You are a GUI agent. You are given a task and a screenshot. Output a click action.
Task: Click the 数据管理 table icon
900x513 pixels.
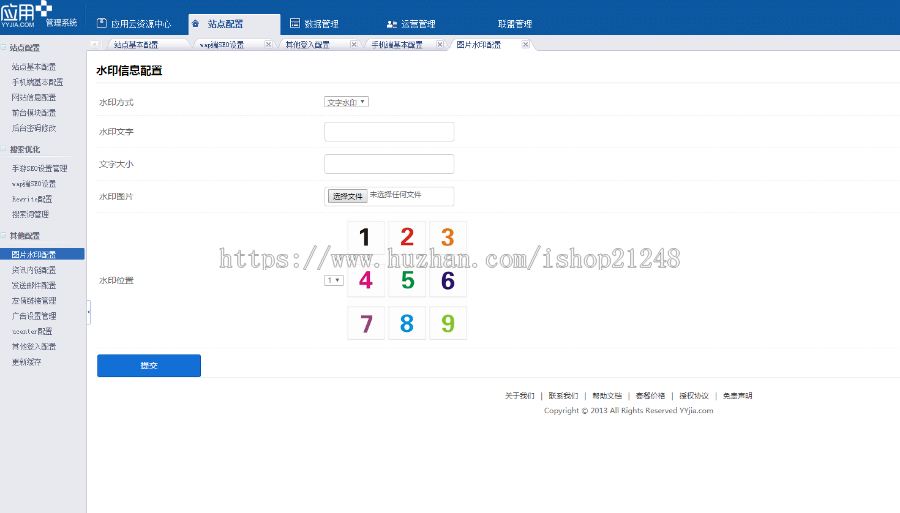coord(295,23)
